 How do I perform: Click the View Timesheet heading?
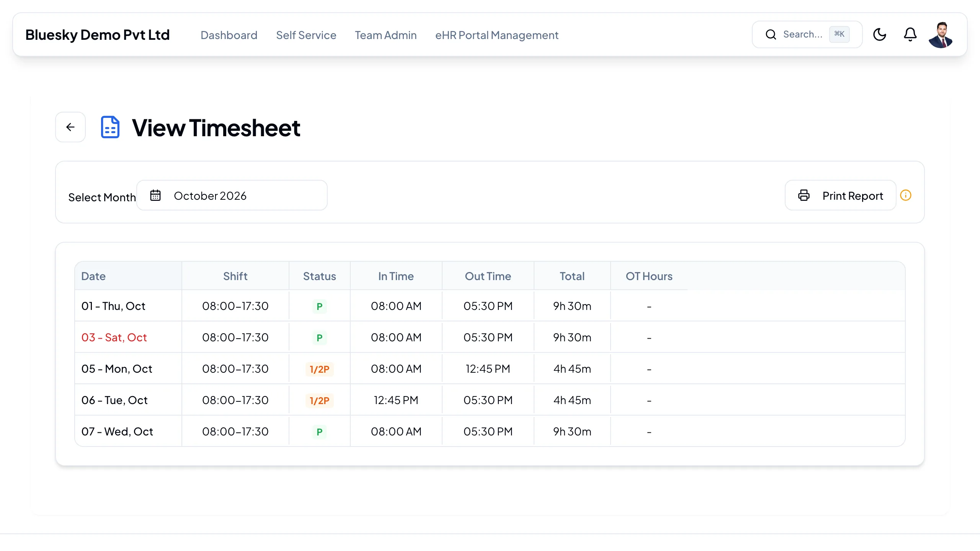click(x=216, y=127)
